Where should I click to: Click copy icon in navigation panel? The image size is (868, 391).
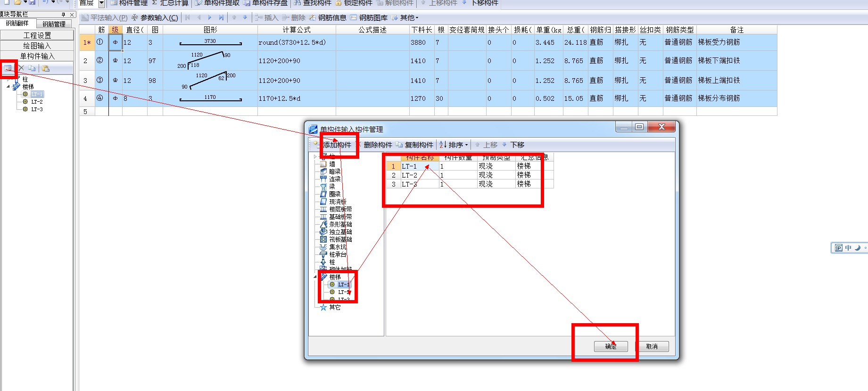point(32,68)
